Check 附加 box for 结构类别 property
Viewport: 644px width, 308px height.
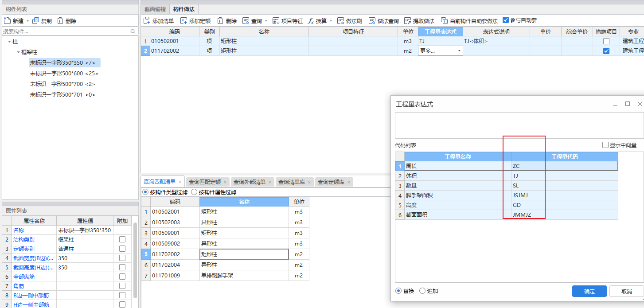pyautogui.click(x=122, y=239)
